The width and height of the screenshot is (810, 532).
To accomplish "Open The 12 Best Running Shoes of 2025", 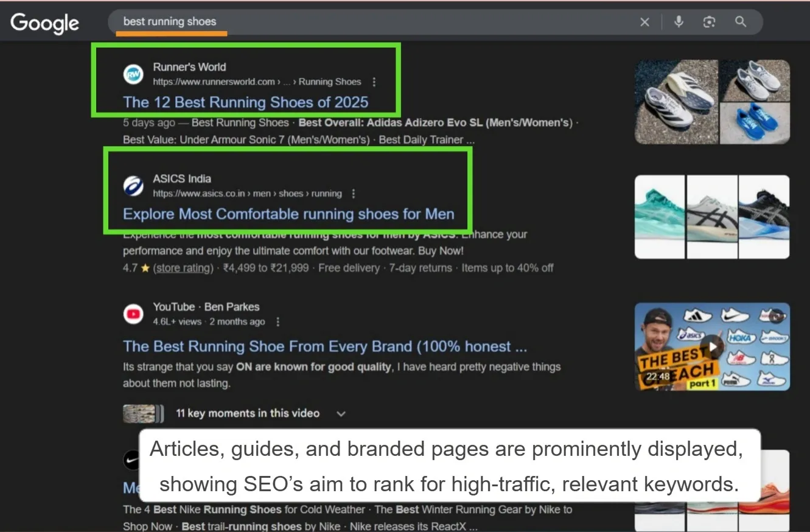I will (x=245, y=102).
